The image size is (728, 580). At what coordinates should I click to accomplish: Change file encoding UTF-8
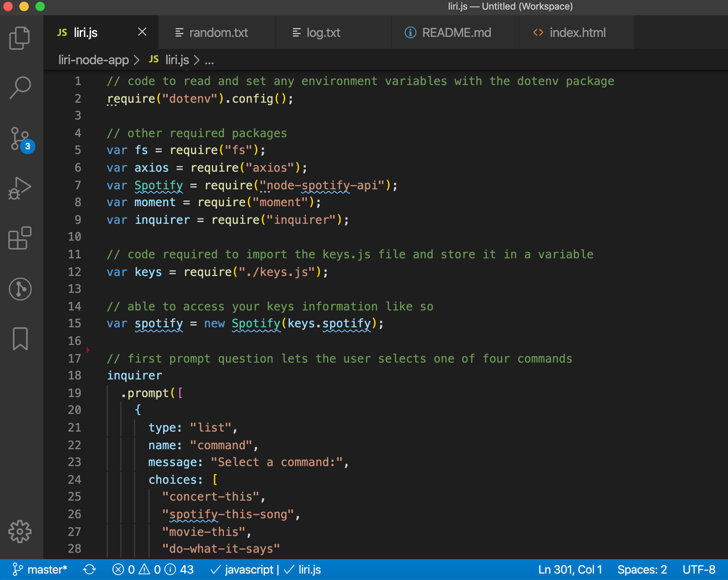(x=699, y=570)
